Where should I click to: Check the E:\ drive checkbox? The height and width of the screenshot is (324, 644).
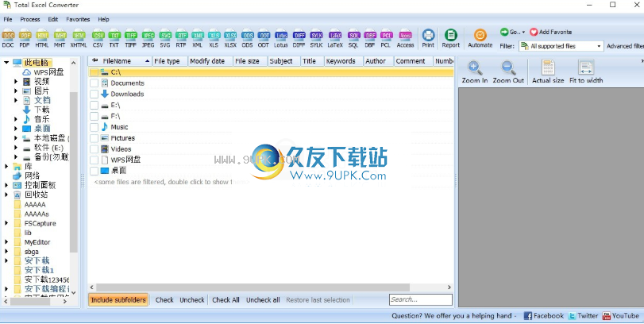point(94,106)
